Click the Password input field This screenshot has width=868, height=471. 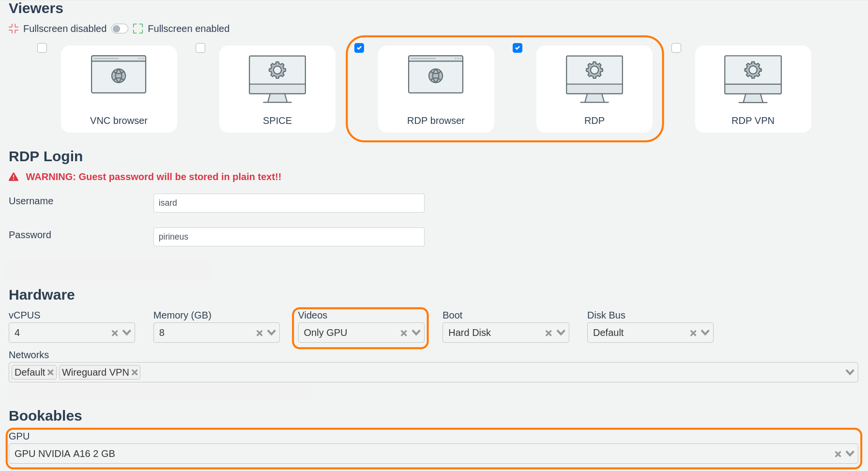point(289,237)
